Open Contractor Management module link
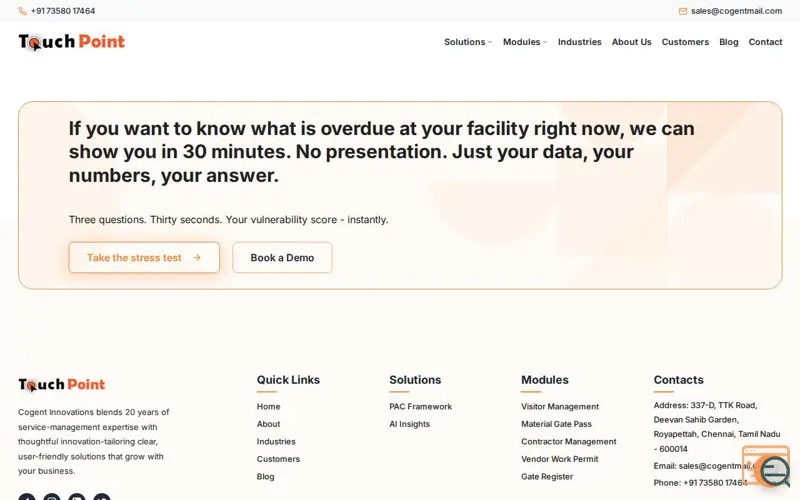This screenshot has width=800, height=500. pyautogui.click(x=568, y=441)
